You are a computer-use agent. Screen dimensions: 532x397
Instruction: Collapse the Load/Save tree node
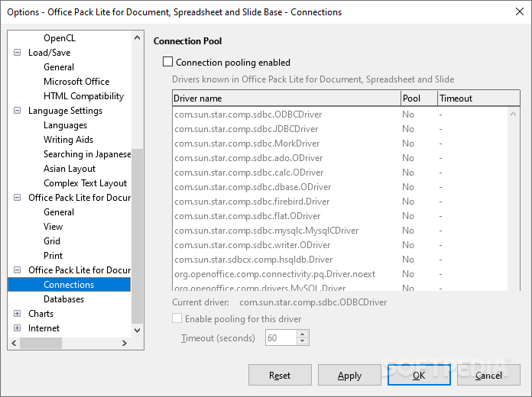17,53
